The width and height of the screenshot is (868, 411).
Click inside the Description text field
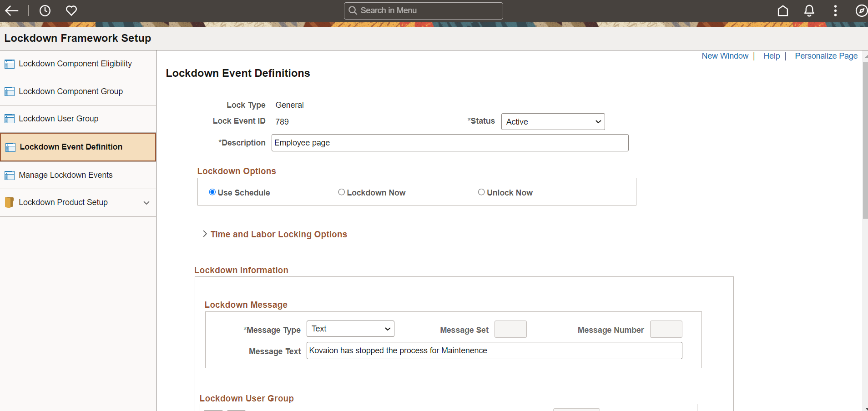tap(449, 142)
